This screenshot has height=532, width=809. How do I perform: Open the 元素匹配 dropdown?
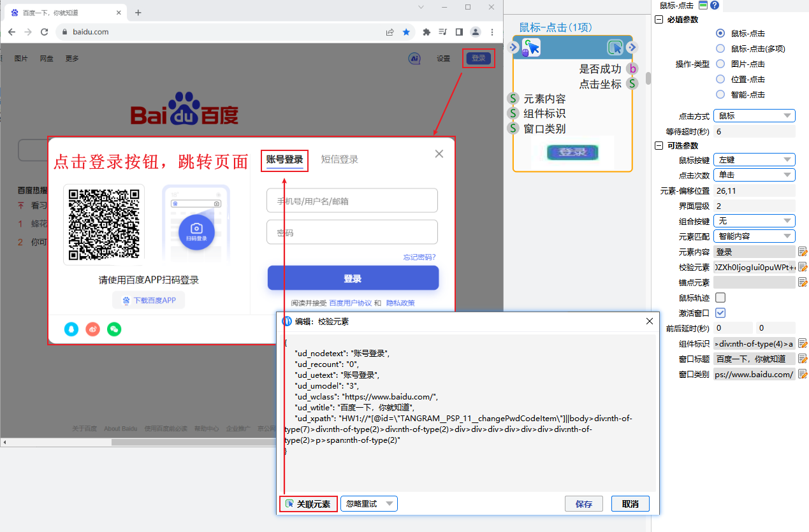coord(755,236)
